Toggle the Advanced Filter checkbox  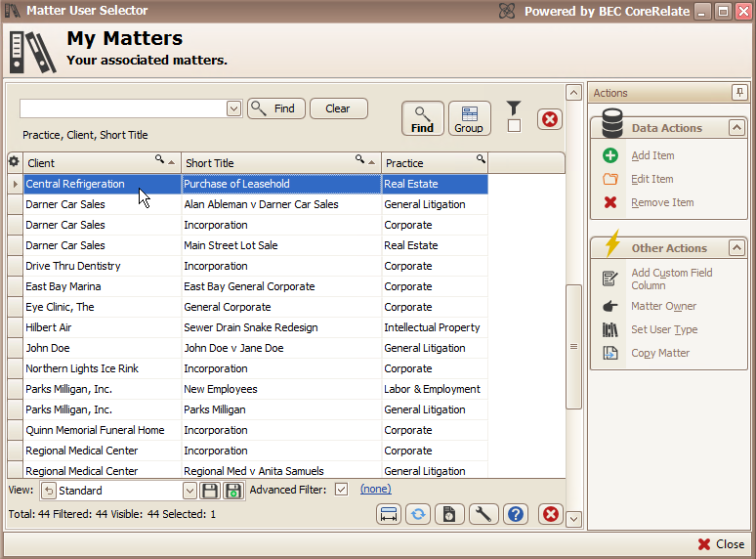coord(341,490)
